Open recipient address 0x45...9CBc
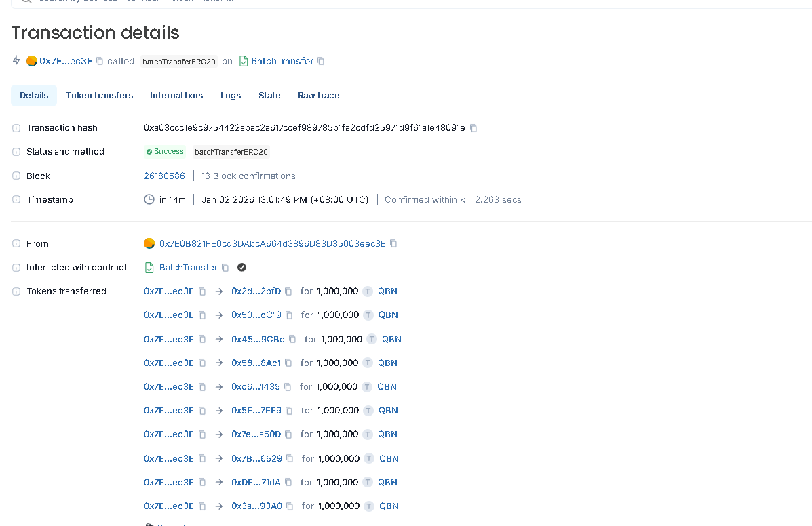This screenshot has width=812, height=526. (258, 340)
